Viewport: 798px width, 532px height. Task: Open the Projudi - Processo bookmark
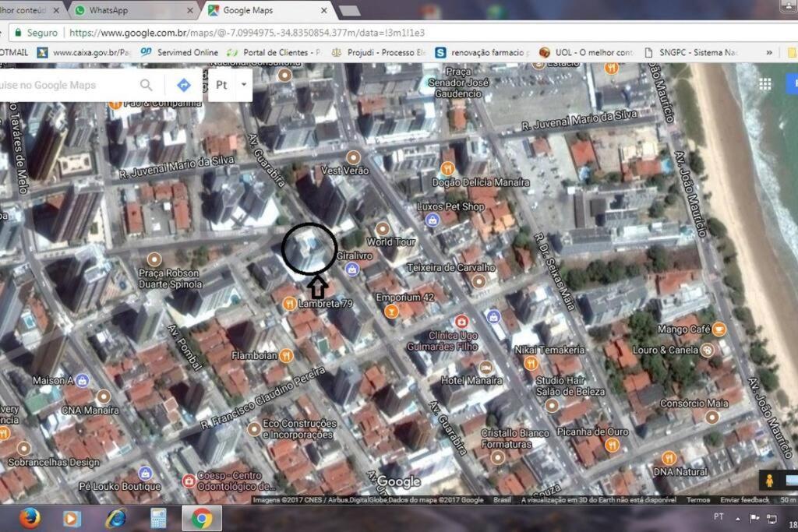380,52
